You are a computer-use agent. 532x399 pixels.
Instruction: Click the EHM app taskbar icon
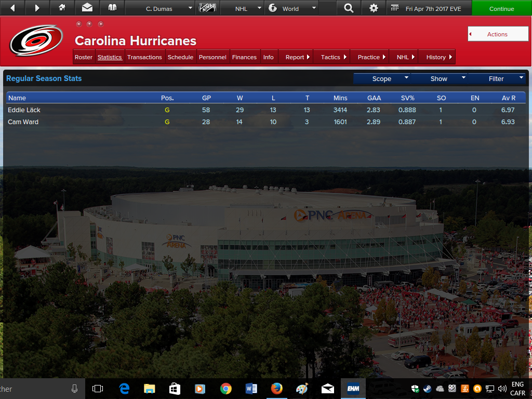pyautogui.click(x=353, y=389)
